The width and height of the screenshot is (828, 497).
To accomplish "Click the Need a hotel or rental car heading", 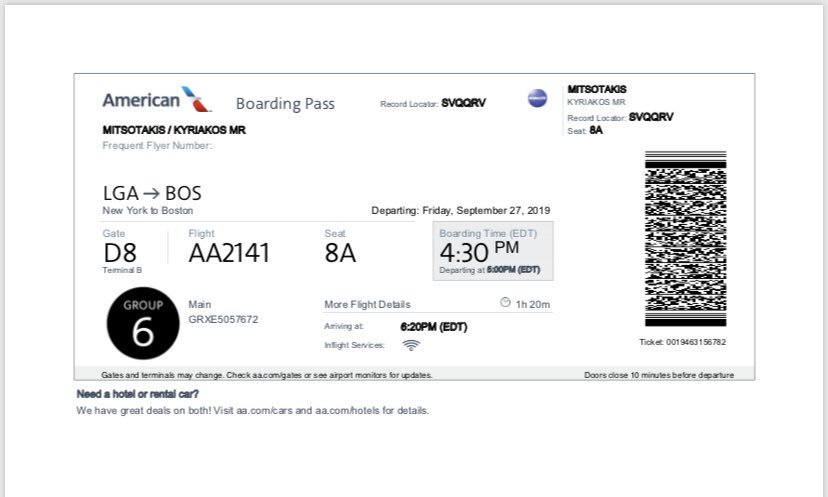I will pyautogui.click(x=130, y=394).
